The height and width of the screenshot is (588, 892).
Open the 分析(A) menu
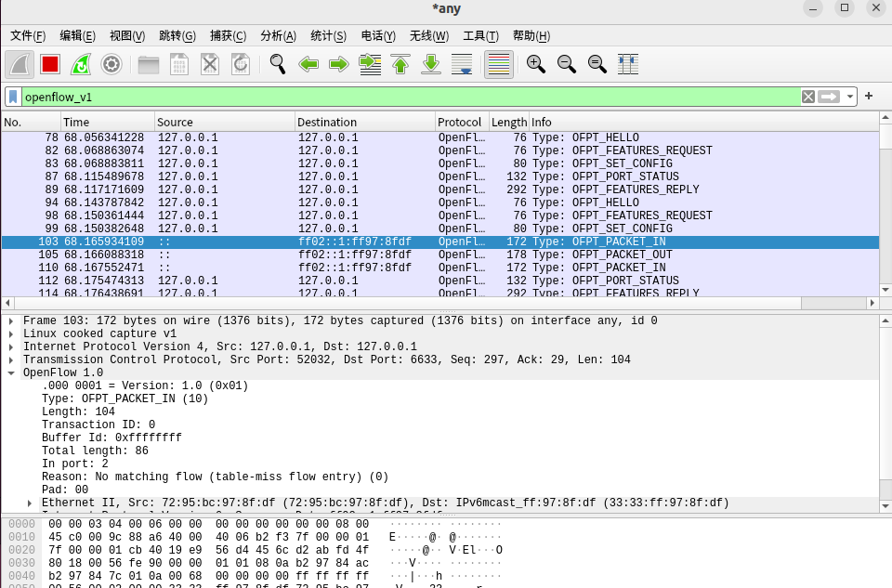point(278,36)
